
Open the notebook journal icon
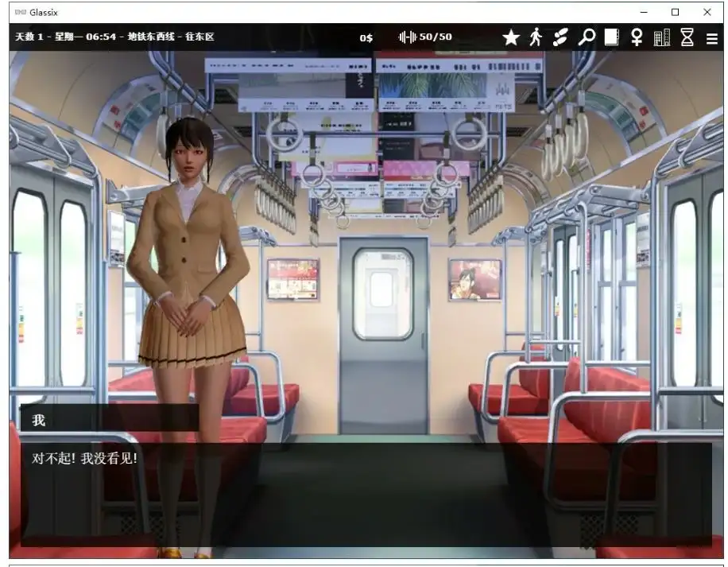[611, 37]
